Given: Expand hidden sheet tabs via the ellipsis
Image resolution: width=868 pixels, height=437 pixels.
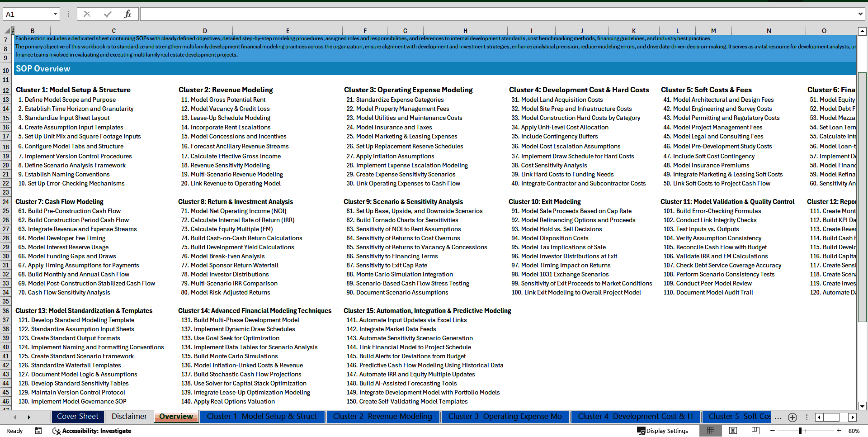Looking at the screenshot, I should pyautogui.click(x=778, y=417).
